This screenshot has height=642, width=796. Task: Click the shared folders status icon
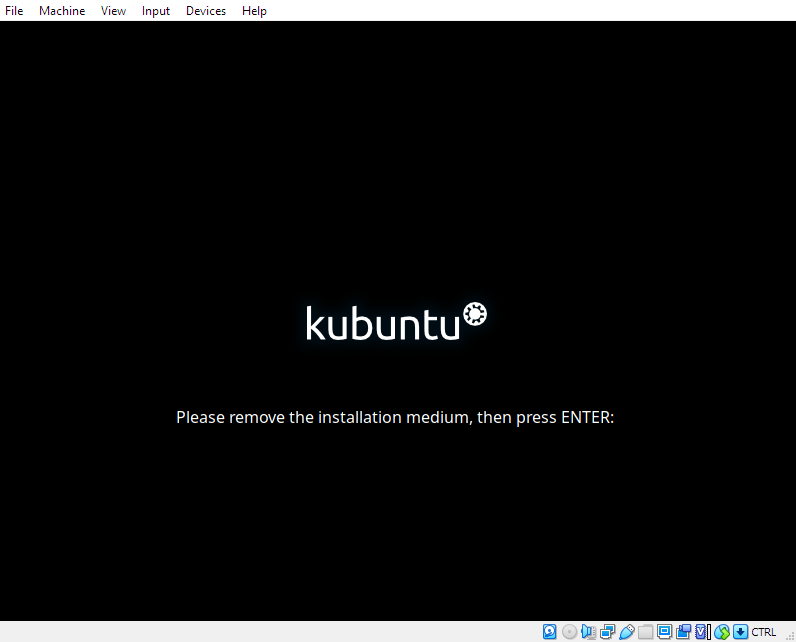coord(646,632)
